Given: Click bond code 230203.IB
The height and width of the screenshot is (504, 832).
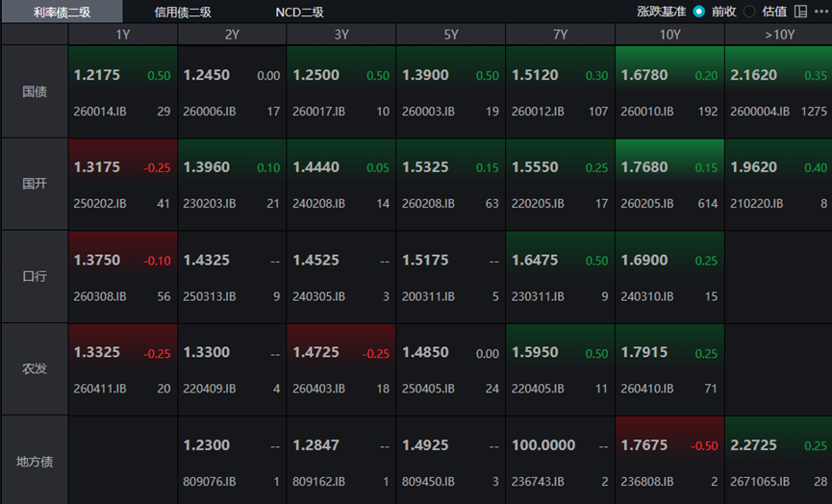Looking at the screenshot, I should tap(209, 204).
